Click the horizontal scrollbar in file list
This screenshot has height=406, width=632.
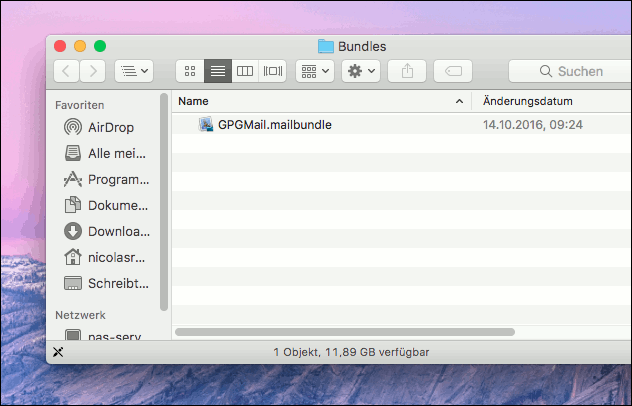tap(344, 331)
